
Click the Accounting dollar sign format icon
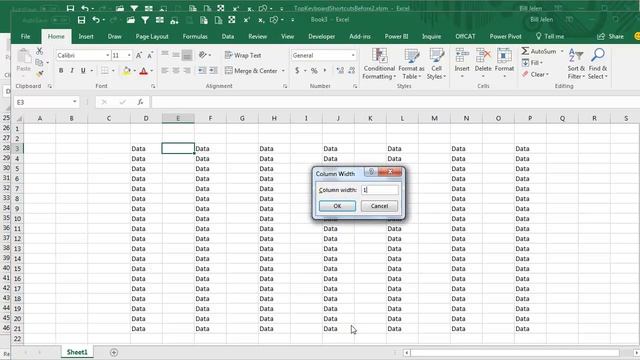[x=297, y=71]
